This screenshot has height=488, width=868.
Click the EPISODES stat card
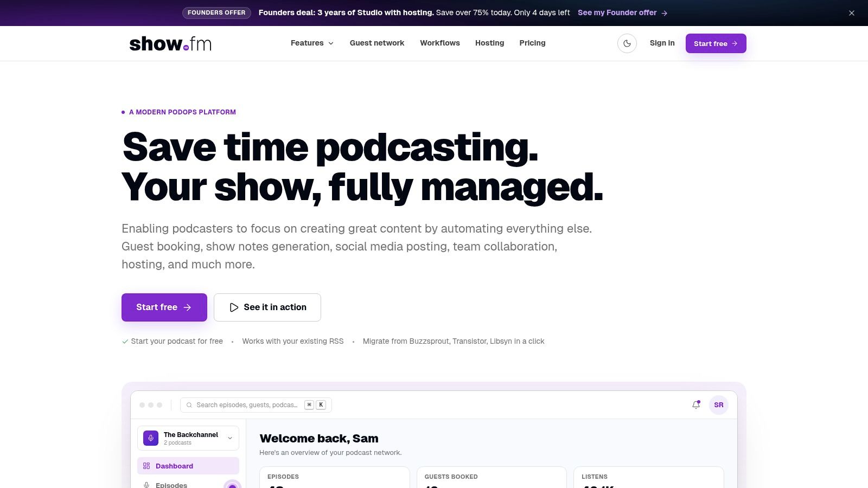click(x=335, y=477)
